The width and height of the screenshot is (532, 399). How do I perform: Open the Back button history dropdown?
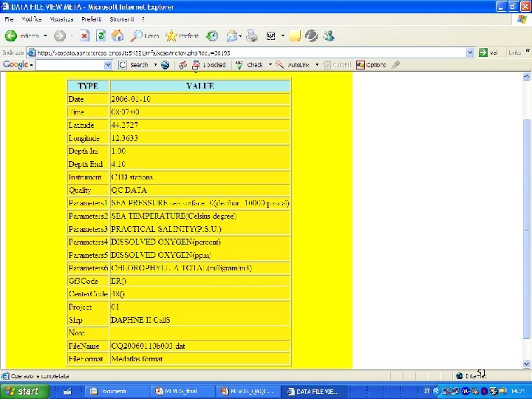tap(45, 35)
